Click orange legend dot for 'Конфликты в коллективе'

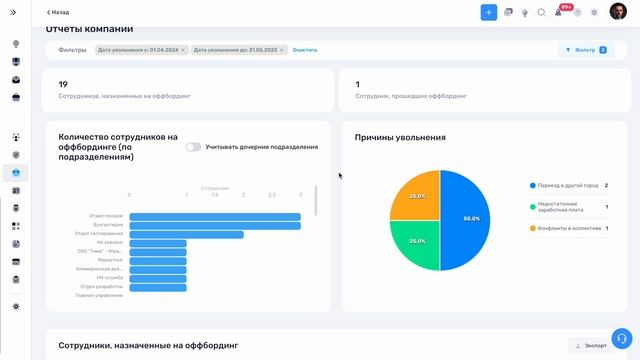pyautogui.click(x=532, y=229)
